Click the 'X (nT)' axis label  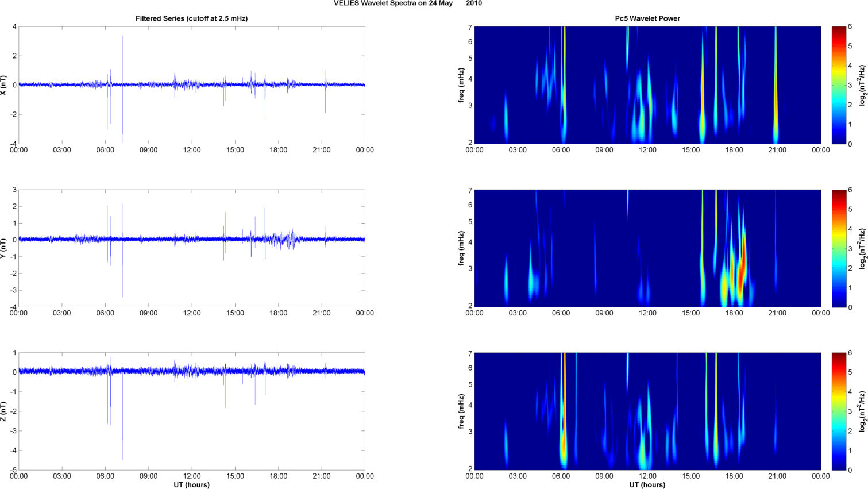pos(4,85)
